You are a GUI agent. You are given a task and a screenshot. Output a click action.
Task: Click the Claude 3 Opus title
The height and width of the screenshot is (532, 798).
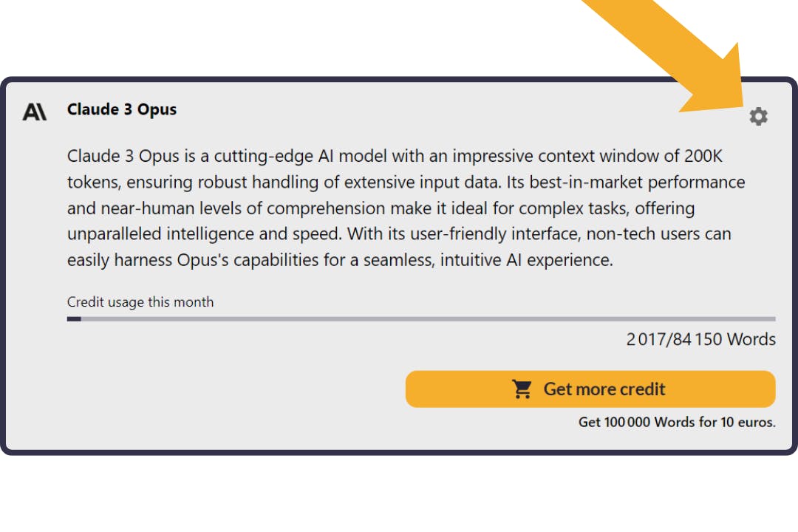pyautogui.click(x=122, y=109)
